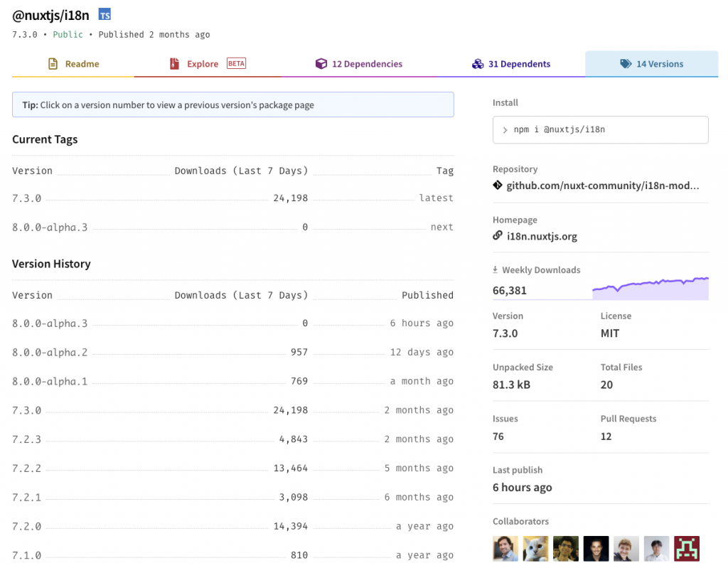
Task: Click the 957 downloads count
Action: coord(299,352)
